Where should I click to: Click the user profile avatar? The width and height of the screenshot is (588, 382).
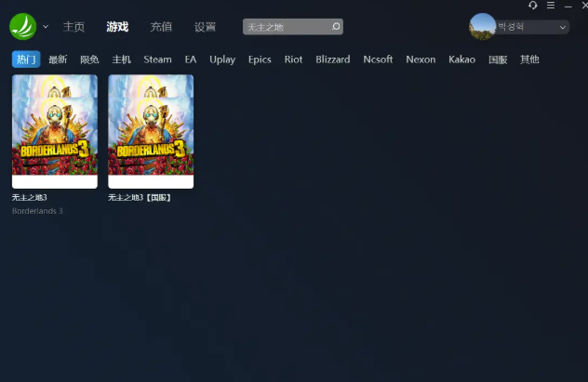[482, 27]
